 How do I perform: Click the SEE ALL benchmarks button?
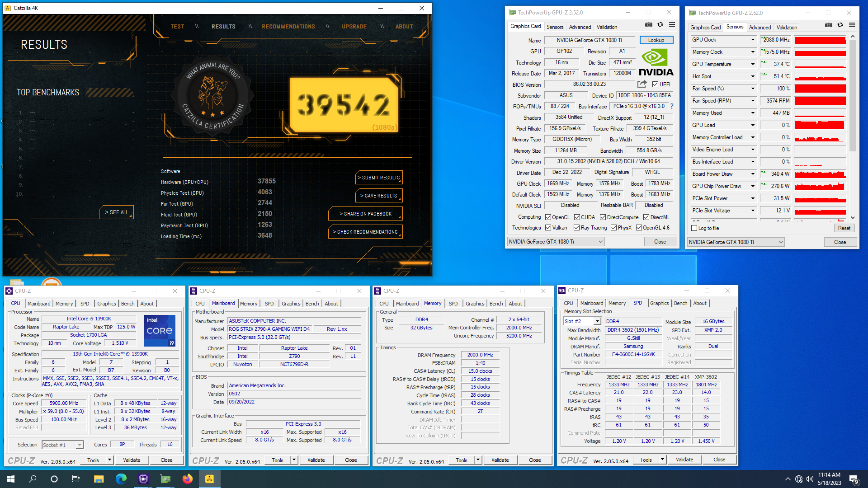point(116,212)
